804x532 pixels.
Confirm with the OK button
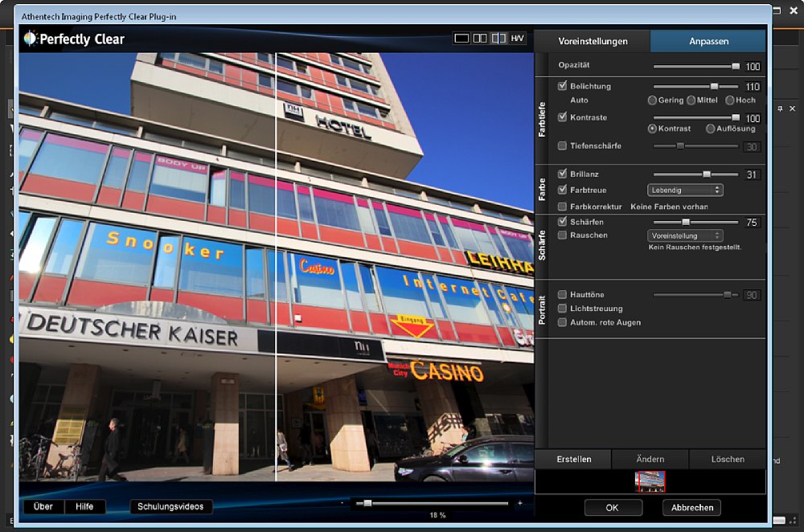pos(613,507)
